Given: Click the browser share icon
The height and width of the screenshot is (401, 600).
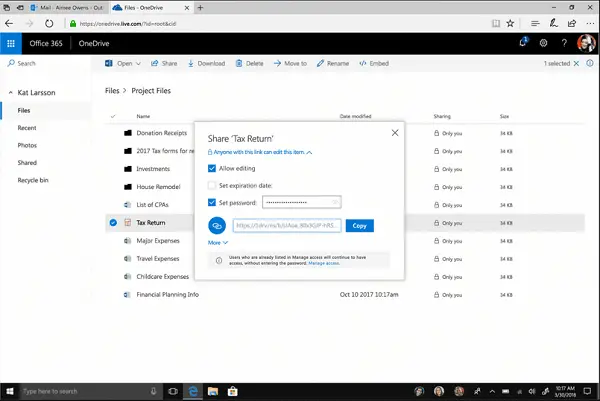Looking at the screenshot, I should [x=572, y=24].
